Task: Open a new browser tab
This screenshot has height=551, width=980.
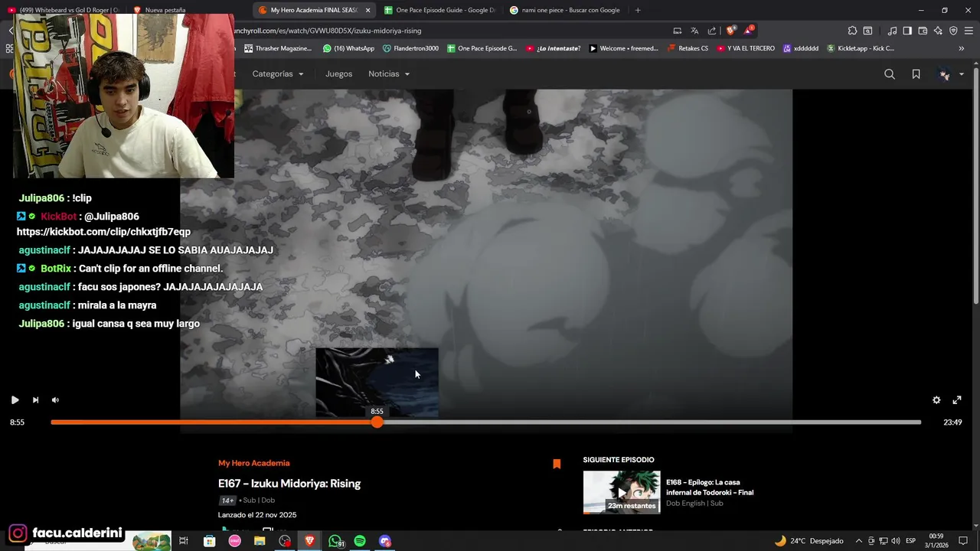Action: tap(638, 10)
